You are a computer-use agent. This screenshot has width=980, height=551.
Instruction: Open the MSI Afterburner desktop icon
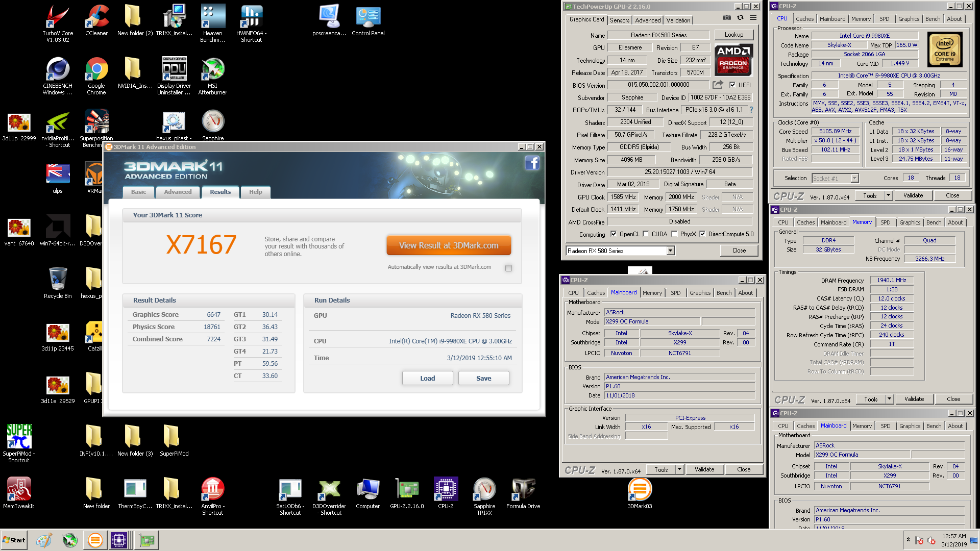[213, 76]
